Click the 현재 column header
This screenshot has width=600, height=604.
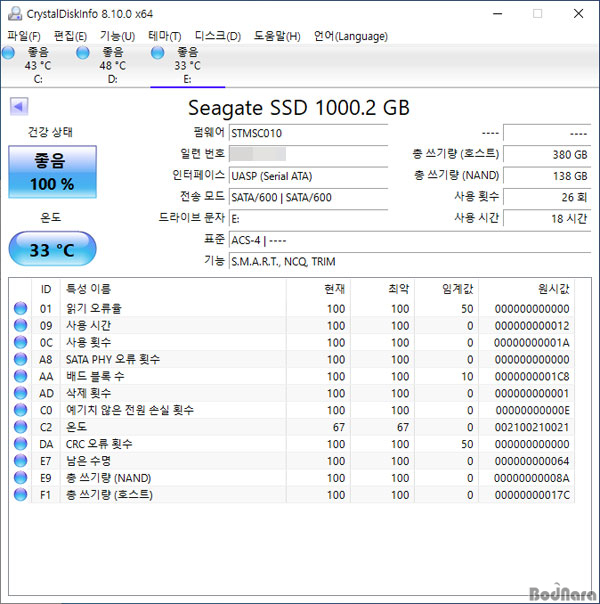[x=318, y=289]
